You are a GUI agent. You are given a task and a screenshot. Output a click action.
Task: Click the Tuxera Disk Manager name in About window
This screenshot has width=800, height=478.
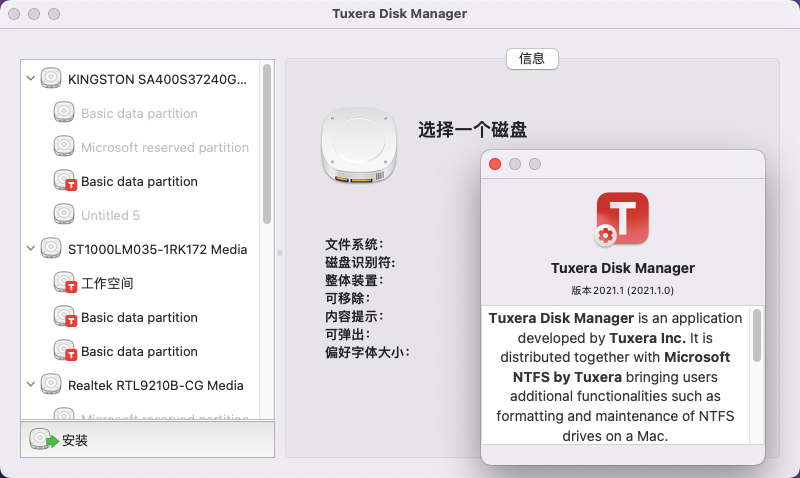tap(622, 268)
